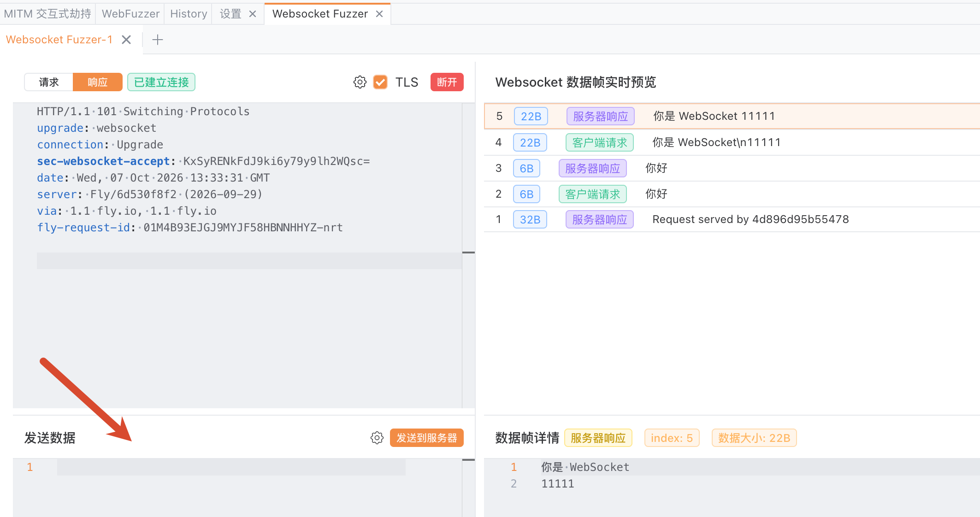Select frame 2 client request '你好'

point(732,194)
